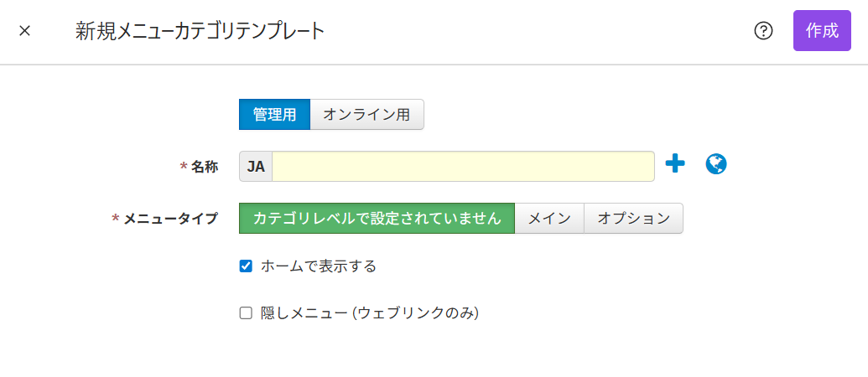Click the X icon to close the dialog
Screen dimensions: 868x377
24,31
